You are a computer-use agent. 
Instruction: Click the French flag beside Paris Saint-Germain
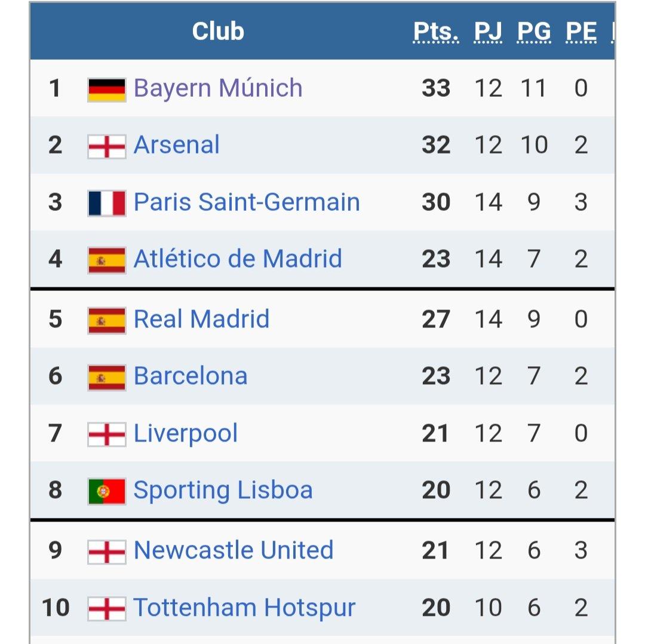click(106, 203)
